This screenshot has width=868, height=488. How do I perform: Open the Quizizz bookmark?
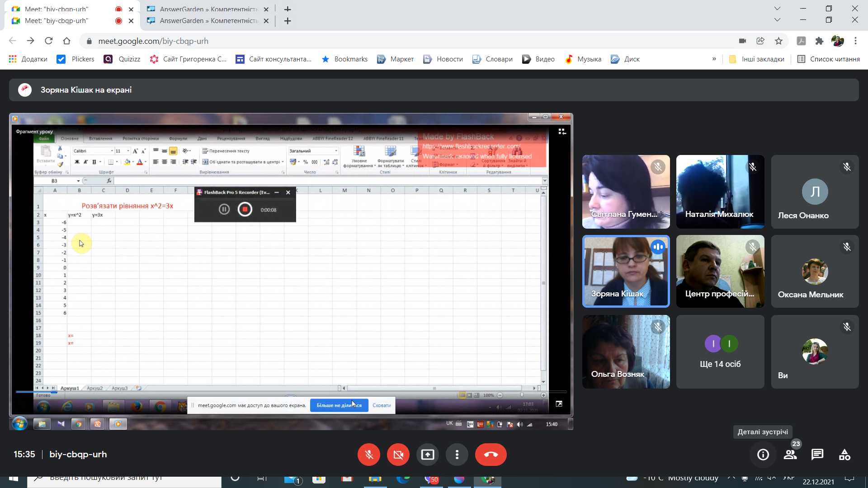tap(123, 59)
